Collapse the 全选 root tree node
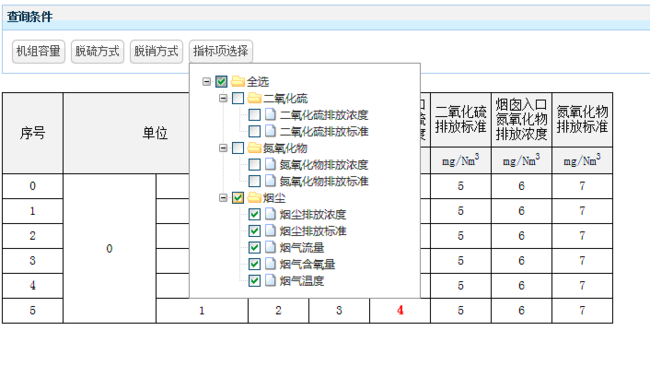650x366 pixels. (206, 82)
